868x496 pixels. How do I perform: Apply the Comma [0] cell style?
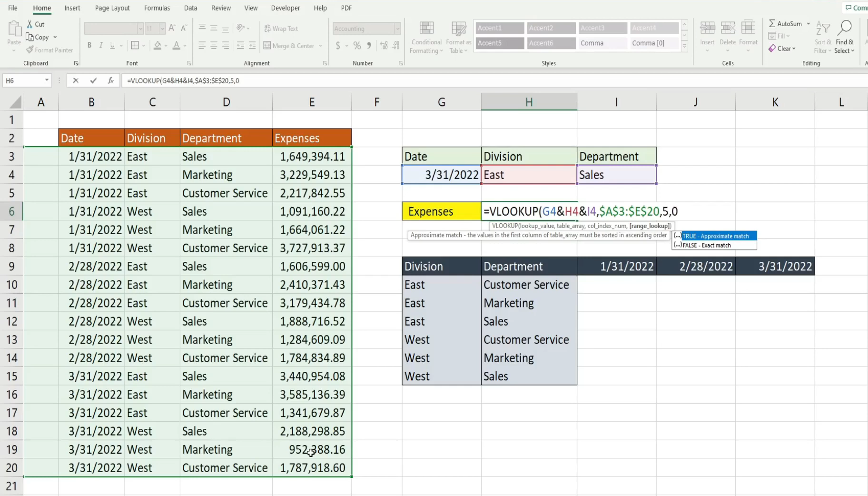click(x=654, y=43)
